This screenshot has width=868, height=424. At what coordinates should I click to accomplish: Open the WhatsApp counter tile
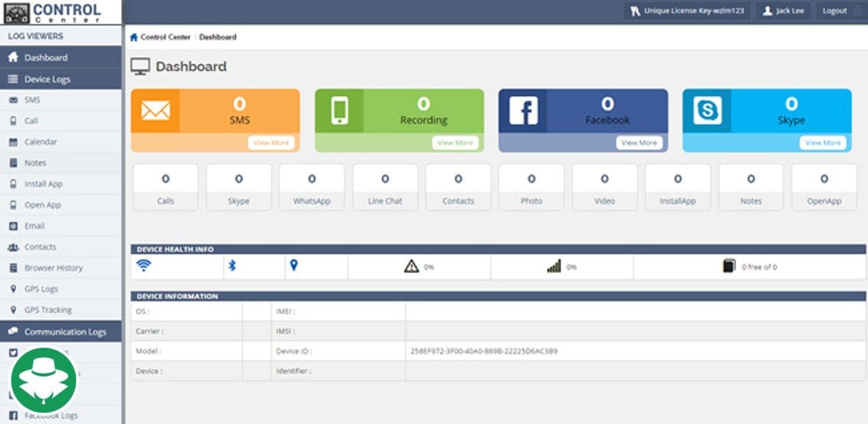pyautogui.click(x=312, y=187)
